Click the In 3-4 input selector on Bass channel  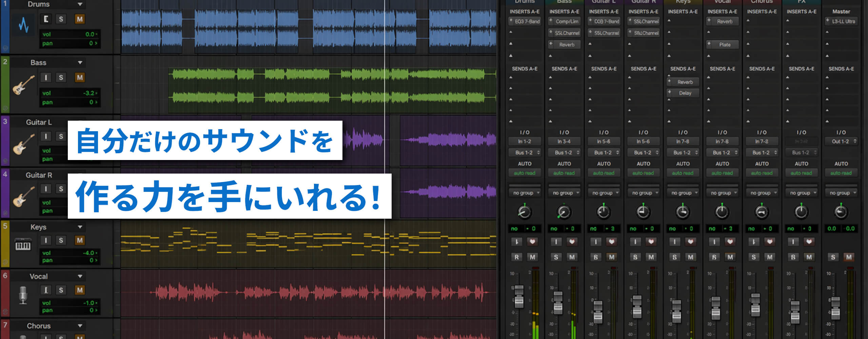[564, 141]
